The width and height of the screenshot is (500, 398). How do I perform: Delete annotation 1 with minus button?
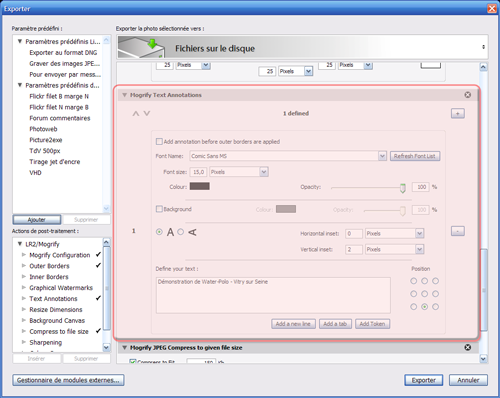pos(458,231)
